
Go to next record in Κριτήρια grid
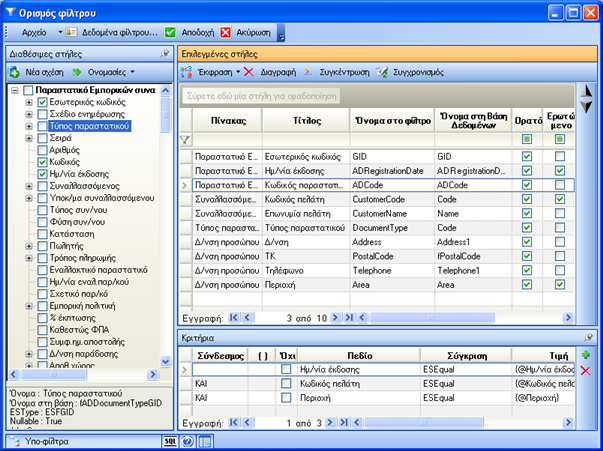[x=330, y=423]
